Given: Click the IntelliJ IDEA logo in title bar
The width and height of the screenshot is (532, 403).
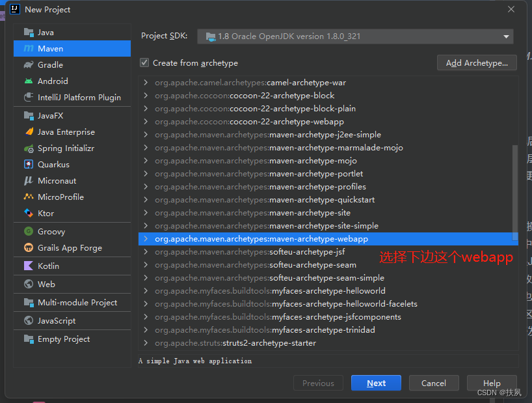Looking at the screenshot, I should (x=14, y=9).
